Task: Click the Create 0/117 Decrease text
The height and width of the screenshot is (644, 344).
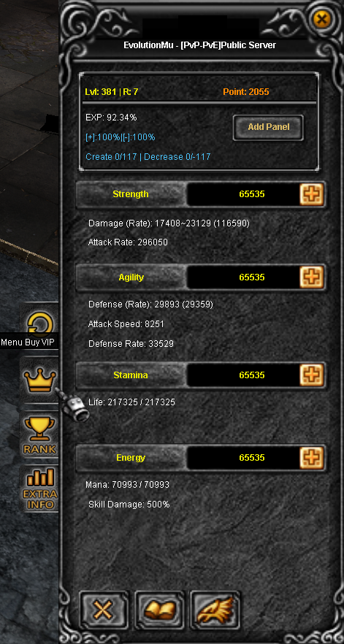Action: click(148, 157)
